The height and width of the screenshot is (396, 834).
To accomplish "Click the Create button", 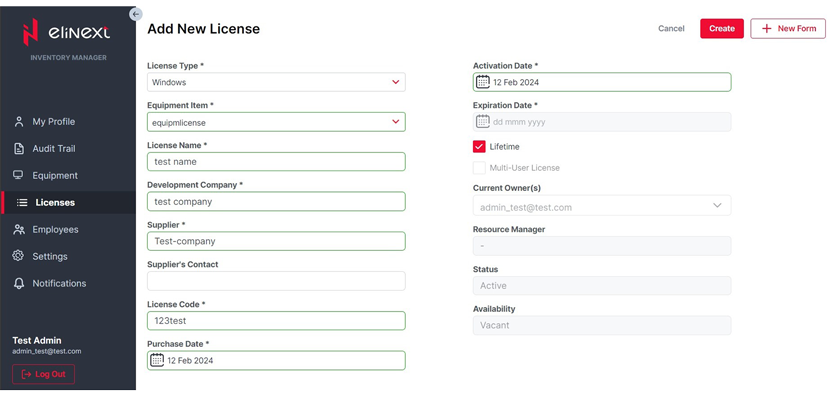I will coord(722,29).
